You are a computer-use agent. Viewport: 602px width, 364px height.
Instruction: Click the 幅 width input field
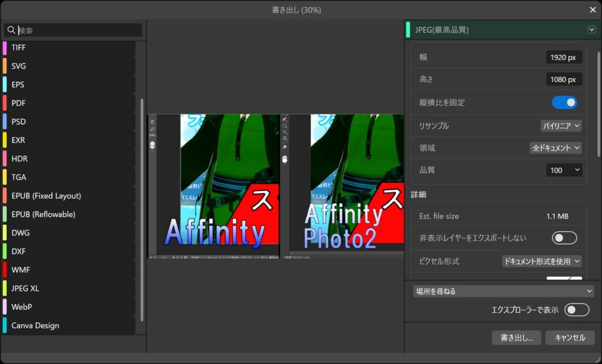[564, 57]
